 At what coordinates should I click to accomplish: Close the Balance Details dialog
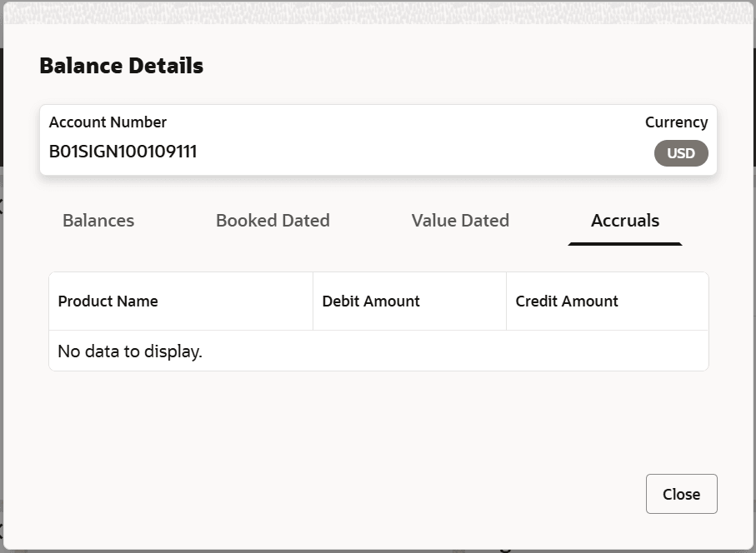click(681, 494)
